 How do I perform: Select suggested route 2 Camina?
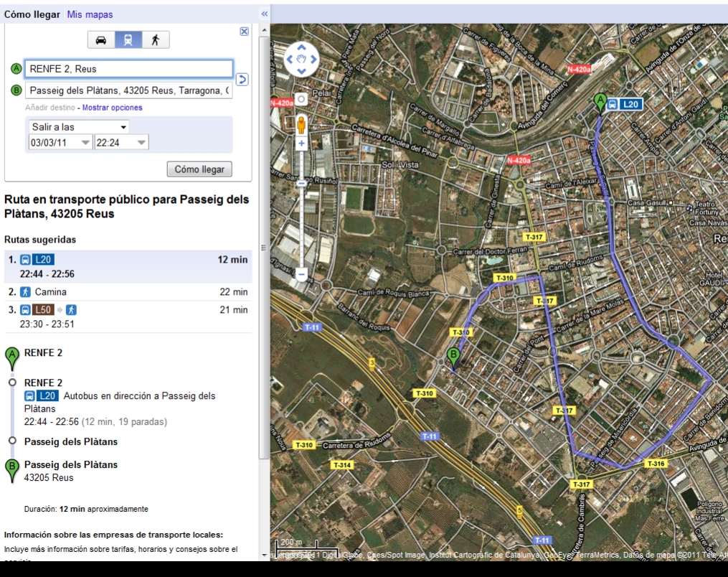point(128,292)
